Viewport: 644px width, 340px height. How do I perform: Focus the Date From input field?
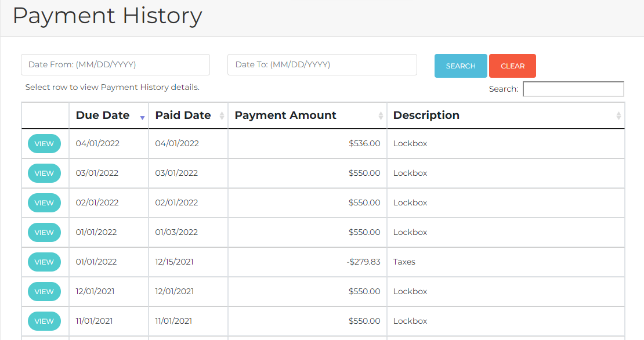[115, 65]
